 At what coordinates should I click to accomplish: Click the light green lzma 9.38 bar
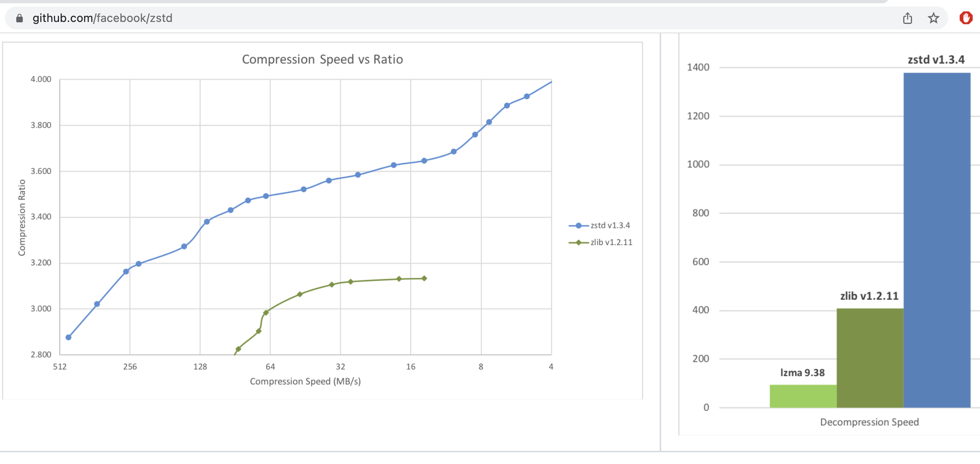(803, 396)
